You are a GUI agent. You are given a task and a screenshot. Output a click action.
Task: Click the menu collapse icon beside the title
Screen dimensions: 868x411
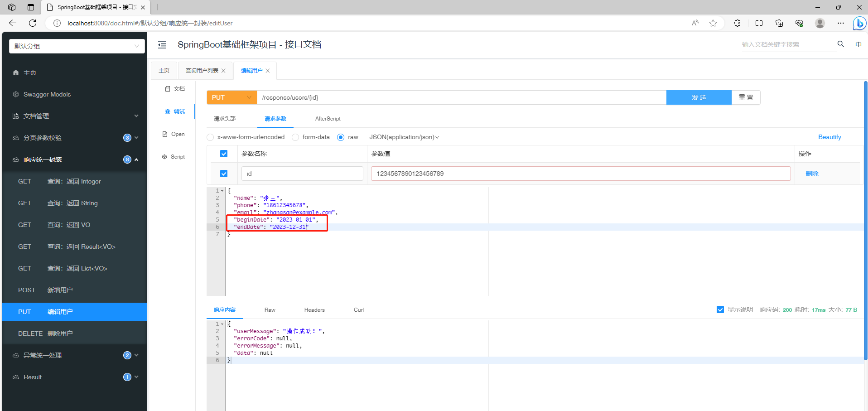point(162,44)
